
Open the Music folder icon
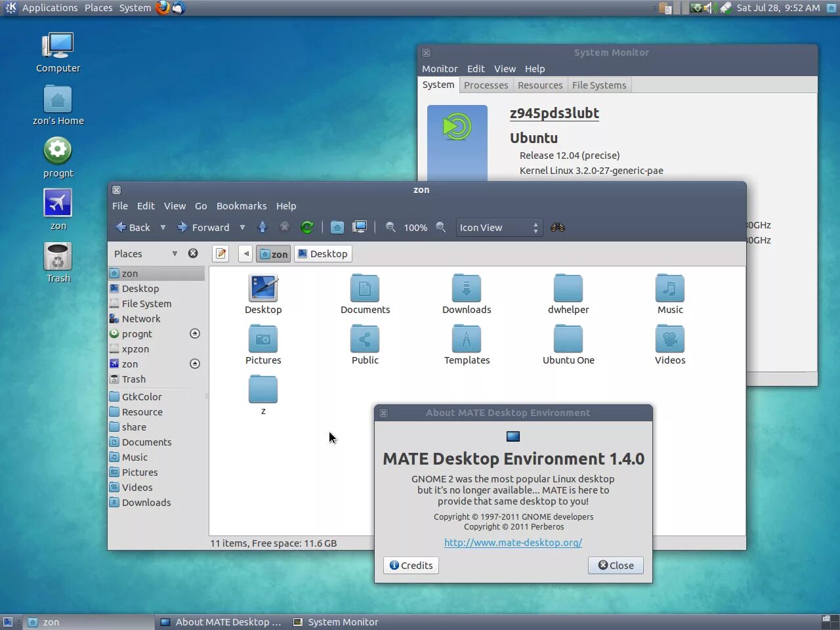[x=670, y=294]
